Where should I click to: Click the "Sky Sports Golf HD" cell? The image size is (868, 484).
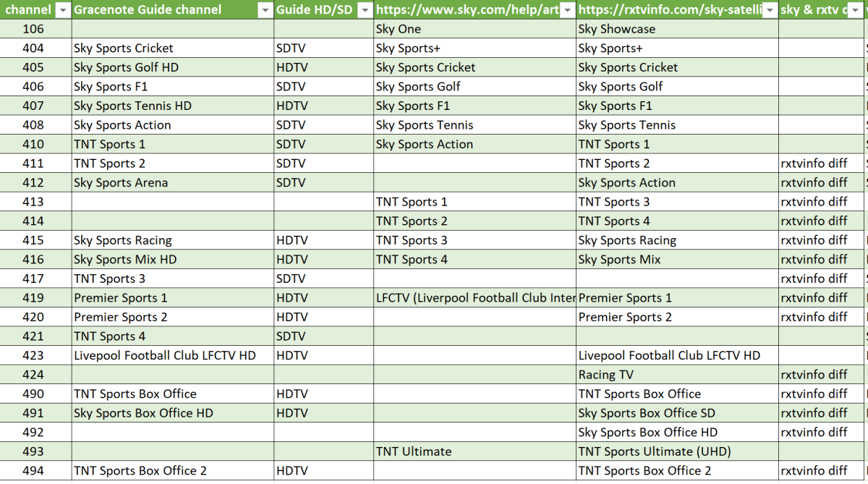tap(125, 67)
